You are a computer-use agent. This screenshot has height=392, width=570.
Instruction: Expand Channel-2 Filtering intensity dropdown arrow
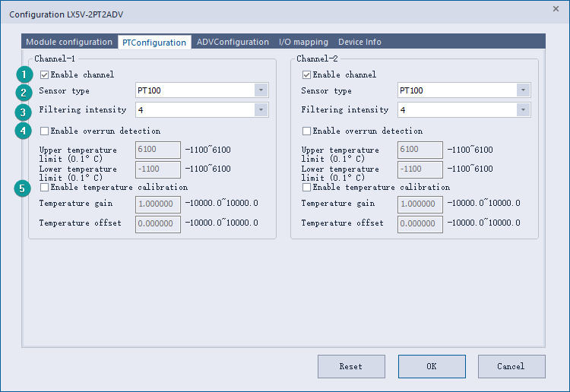pos(523,109)
